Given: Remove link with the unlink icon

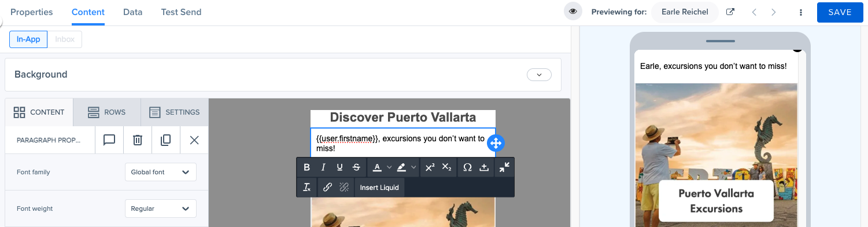Looking at the screenshot, I should pyautogui.click(x=343, y=187).
